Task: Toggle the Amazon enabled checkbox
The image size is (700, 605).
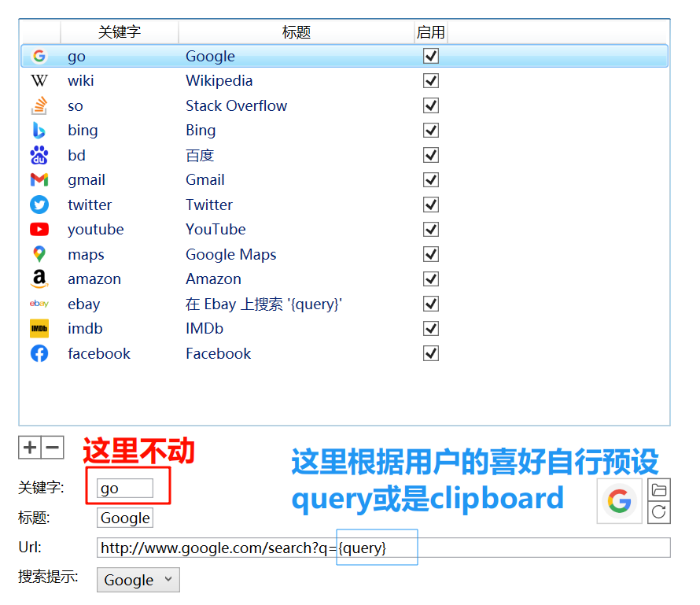Action: (431, 279)
